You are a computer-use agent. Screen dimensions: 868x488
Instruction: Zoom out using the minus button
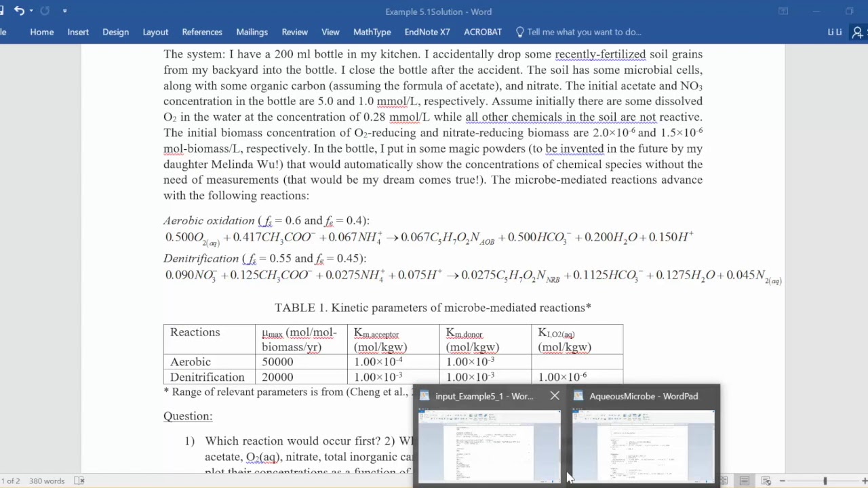pos(783,481)
